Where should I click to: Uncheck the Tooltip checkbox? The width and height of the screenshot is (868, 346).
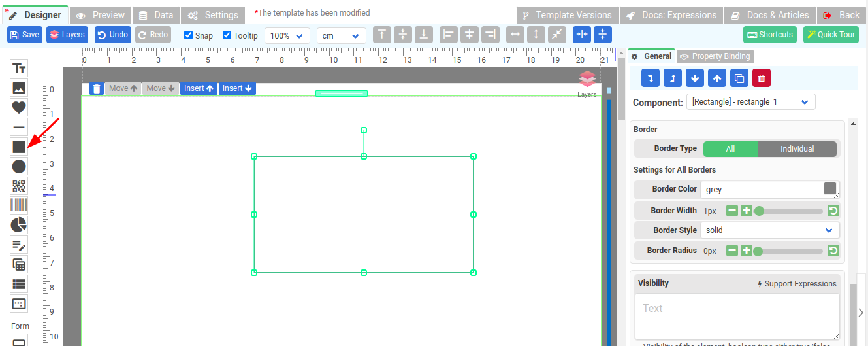coord(227,35)
